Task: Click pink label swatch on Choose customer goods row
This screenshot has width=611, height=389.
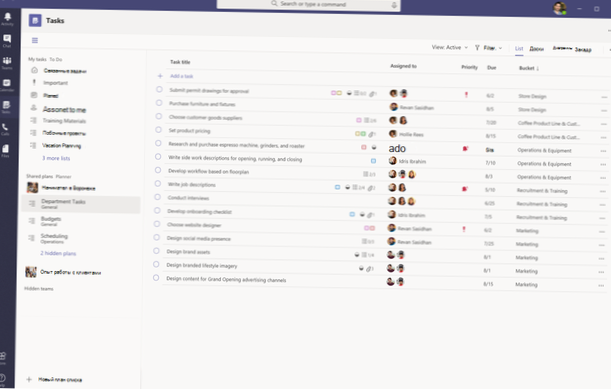Action: 359,120
